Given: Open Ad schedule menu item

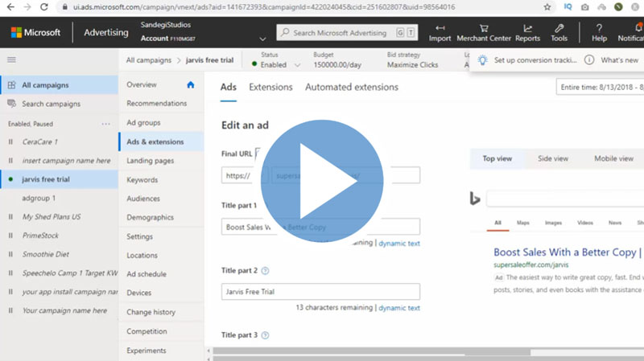Looking at the screenshot, I should (x=147, y=274).
